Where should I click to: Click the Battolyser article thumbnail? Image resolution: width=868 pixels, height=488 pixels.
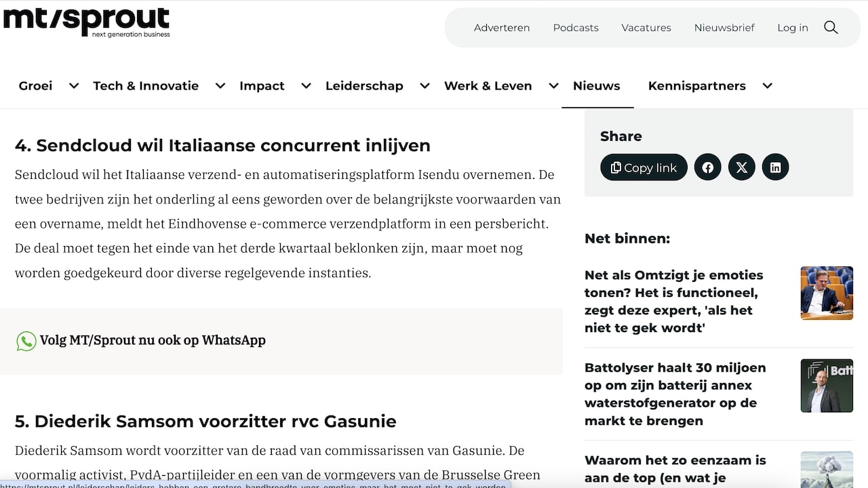(x=827, y=386)
